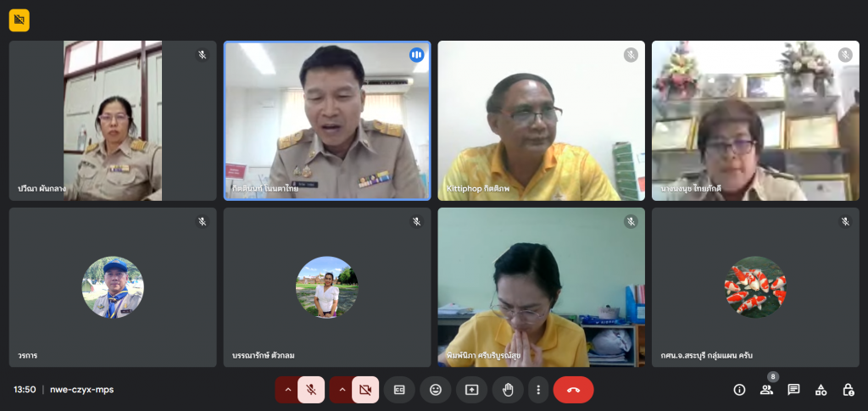Open the emoji reactions panel
Screen dimensions: 868x411
click(x=436, y=390)
